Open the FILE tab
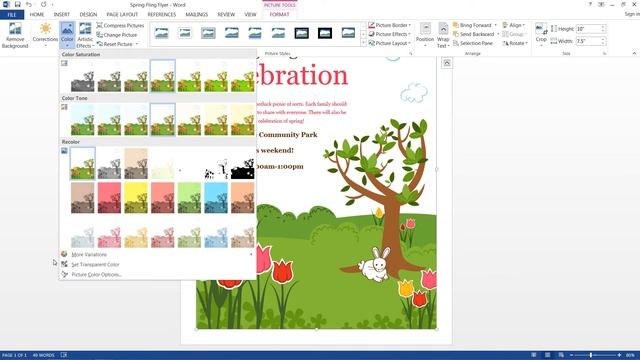 [x=12, y=14]
